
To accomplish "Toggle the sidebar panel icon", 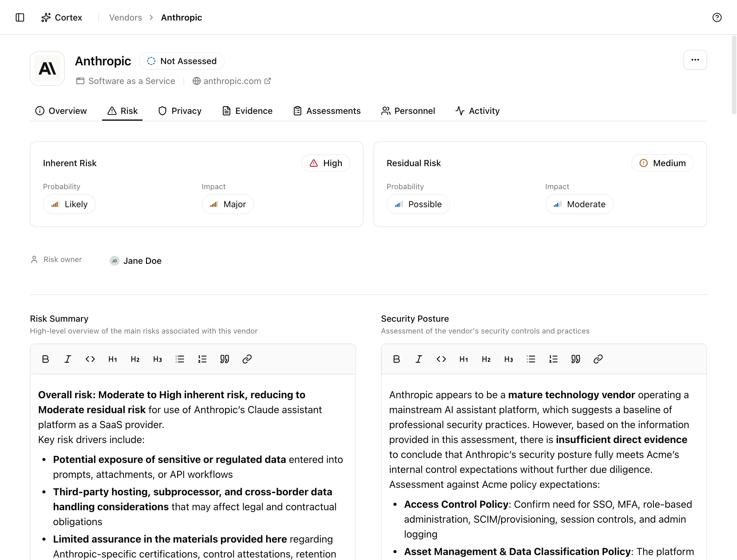I will (20, 17).
